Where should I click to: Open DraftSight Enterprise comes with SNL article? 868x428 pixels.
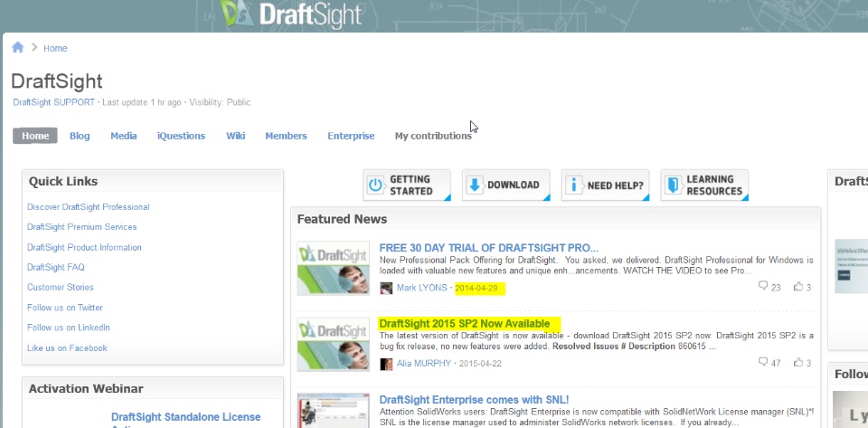(474, 400)
